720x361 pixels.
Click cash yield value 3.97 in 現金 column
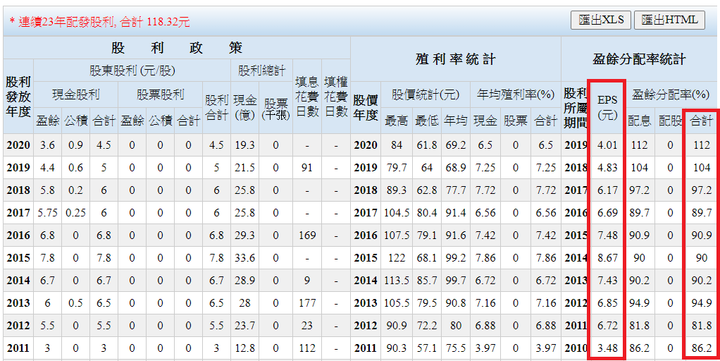tap(485, 348)
